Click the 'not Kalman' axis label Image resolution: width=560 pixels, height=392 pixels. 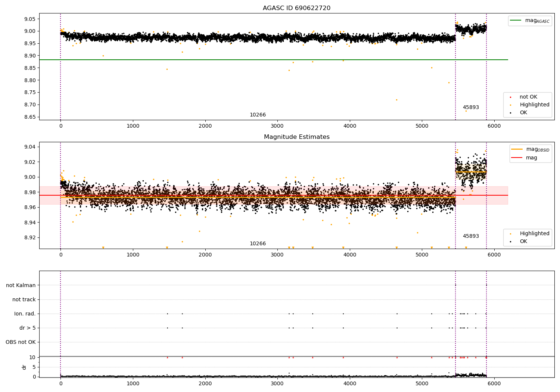tap(21, 285)
